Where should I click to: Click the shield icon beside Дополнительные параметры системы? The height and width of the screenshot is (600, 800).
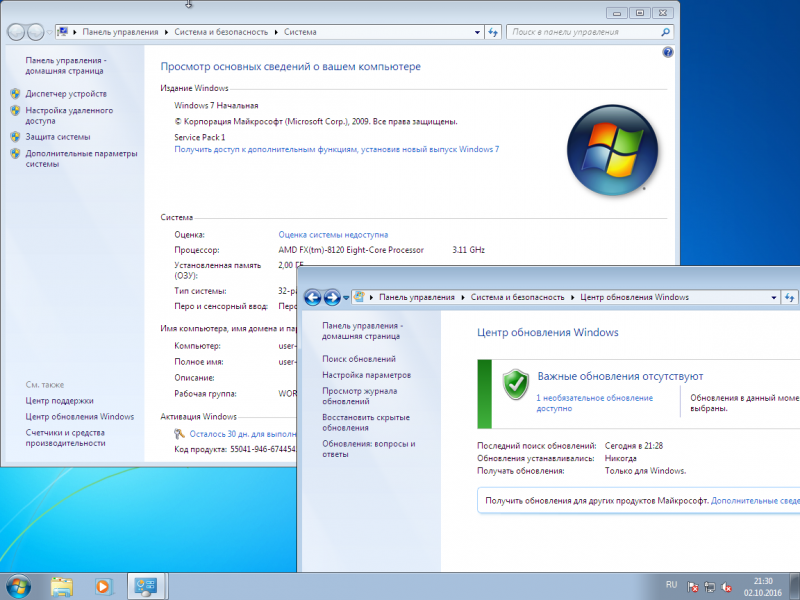[x=15, y=153]
